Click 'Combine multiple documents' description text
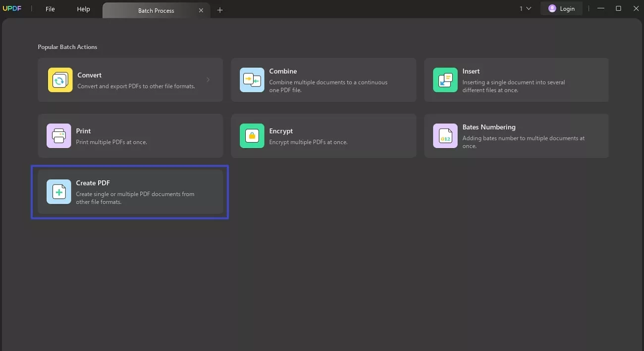Image resolution: width=644 pixels, height=351 pixels. 328,86
